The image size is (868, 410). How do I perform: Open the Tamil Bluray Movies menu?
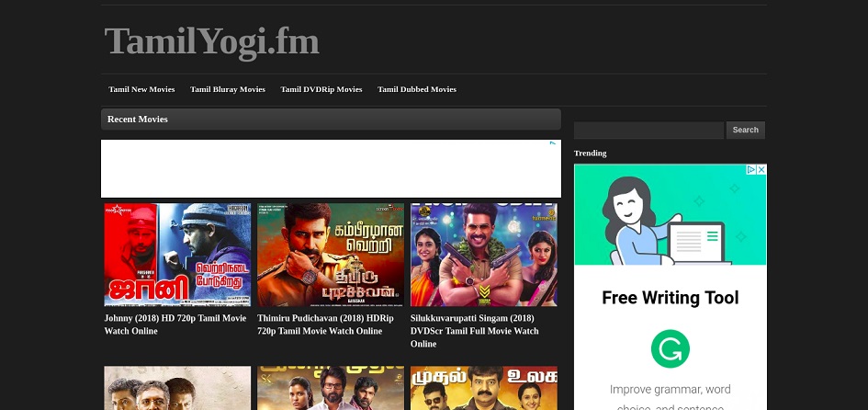[x=228, y=89]
